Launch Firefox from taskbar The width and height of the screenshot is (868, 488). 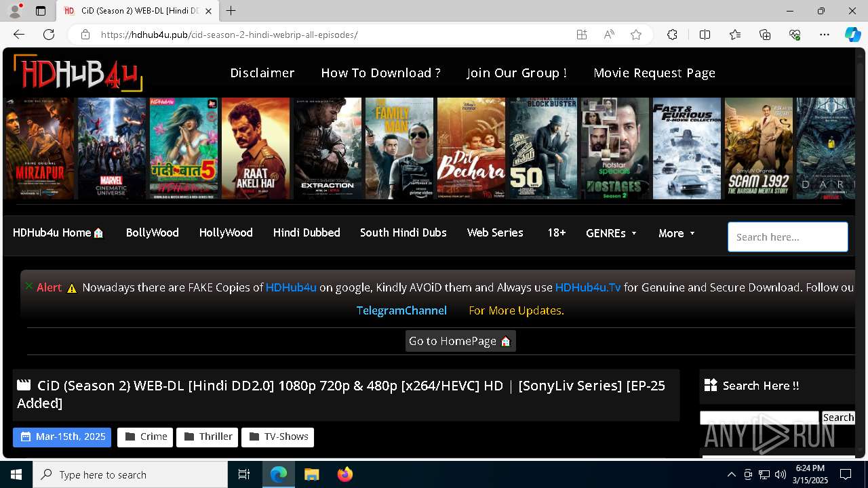344,474
